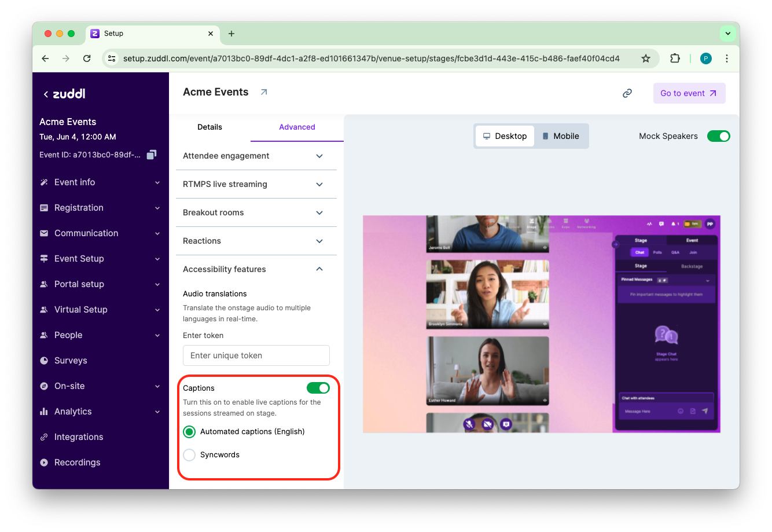Bookmark this page with the star icon
The image size is (772, 532).
pyautogui.click(x=646, y=58)
